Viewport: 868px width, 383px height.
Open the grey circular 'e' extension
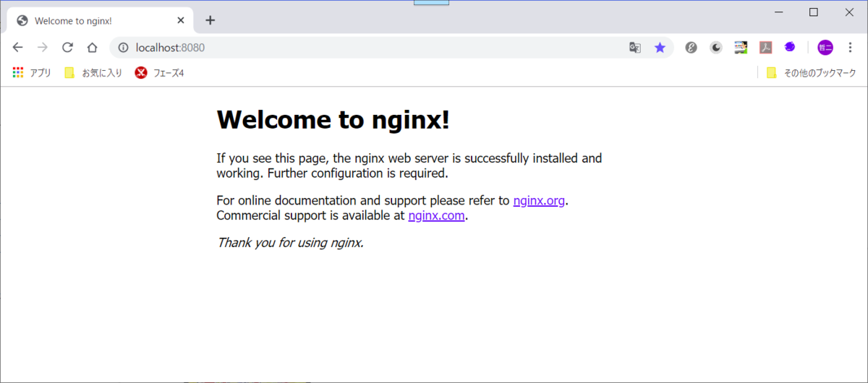692,48
